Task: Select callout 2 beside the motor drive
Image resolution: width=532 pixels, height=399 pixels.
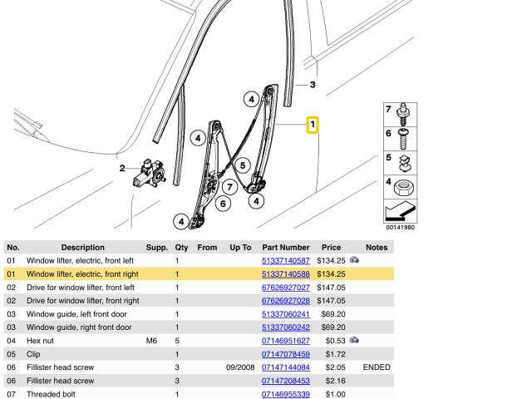Action: tap(121, 169)
